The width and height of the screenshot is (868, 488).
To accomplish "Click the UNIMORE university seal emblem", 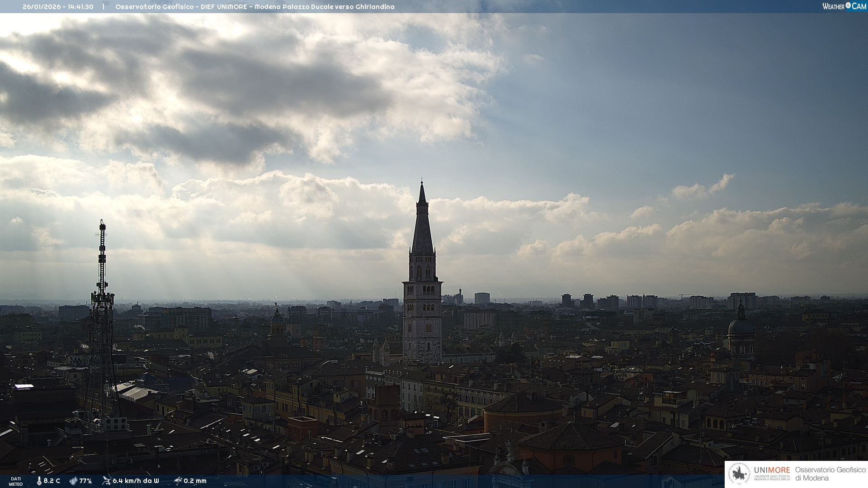I will [740, 474].
